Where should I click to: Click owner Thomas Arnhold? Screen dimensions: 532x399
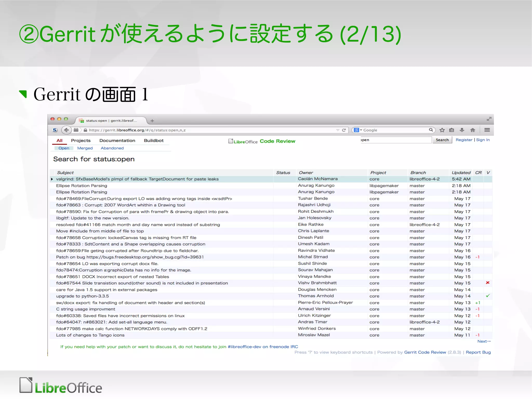click(x=316, y=296)
